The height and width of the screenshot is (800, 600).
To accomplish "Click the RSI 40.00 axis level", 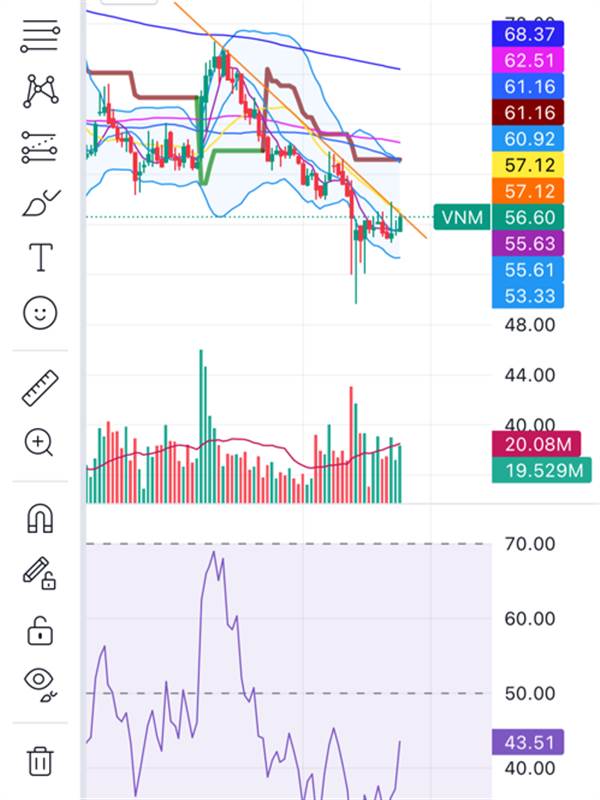I will click(530, 768).
